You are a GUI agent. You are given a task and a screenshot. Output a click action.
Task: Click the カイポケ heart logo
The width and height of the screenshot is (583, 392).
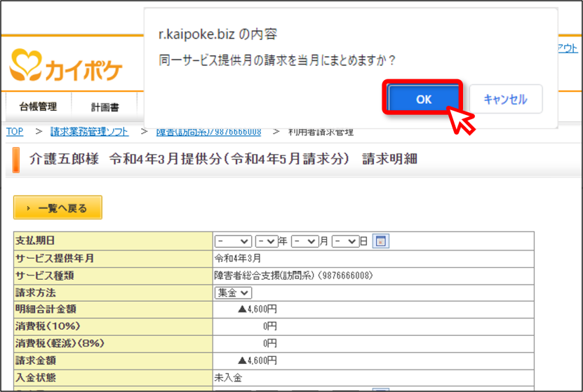point(26,65)
